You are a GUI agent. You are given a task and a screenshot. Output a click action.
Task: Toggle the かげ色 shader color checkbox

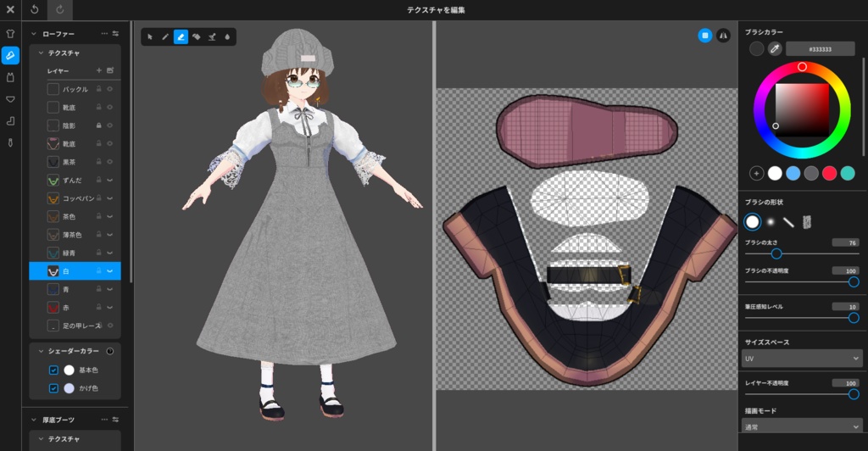(53, 388)
